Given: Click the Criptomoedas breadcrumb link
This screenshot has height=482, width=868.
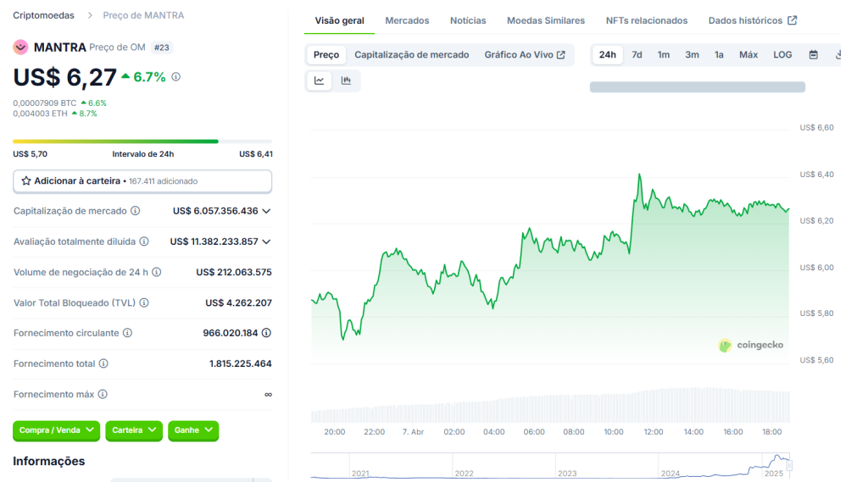Looking at the screenshot, I should [44, 15].
